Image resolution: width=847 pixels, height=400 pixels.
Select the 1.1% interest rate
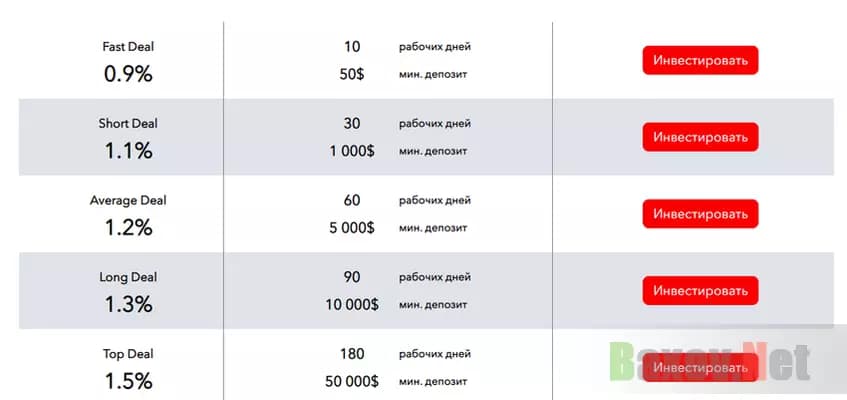point(128,151)
